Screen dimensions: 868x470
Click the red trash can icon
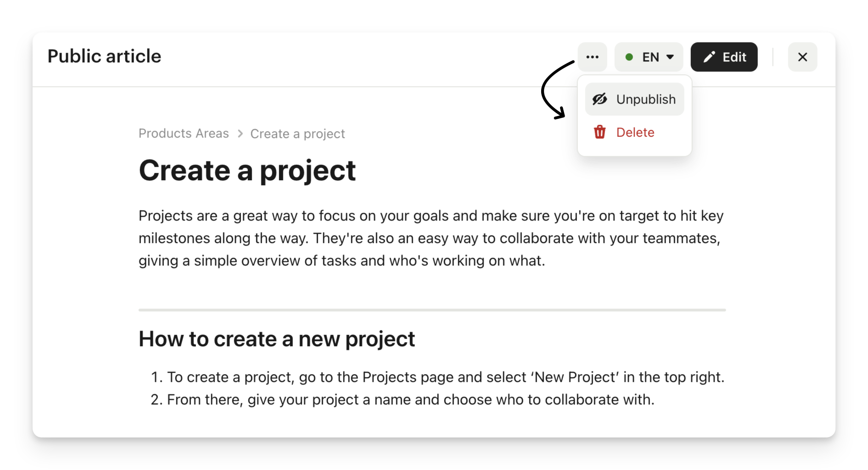(x=599, y=132)
